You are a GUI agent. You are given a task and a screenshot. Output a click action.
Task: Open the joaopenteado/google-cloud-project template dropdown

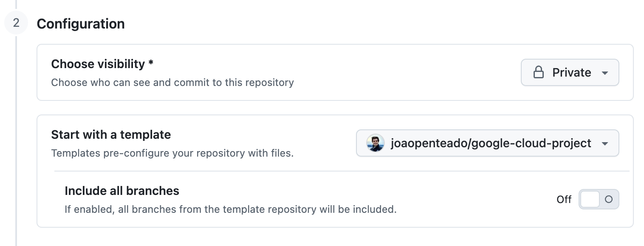pyautogui.click(x=487, y=143)
